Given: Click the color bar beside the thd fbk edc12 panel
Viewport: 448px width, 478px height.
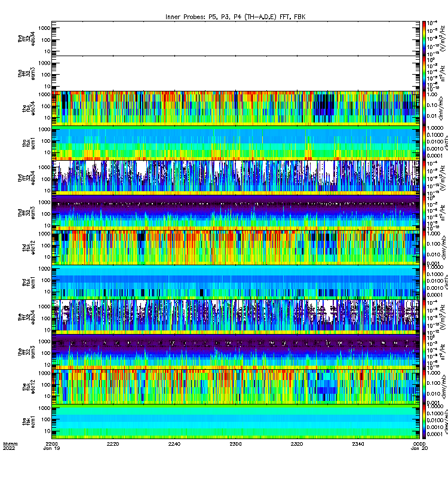Looking at the screenshot, I should 424,247.
